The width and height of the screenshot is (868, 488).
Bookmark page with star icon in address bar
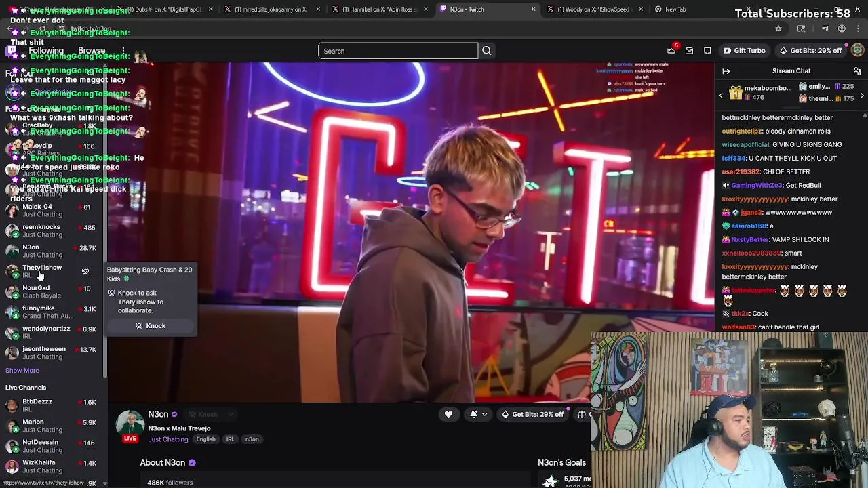click(778, 28)
